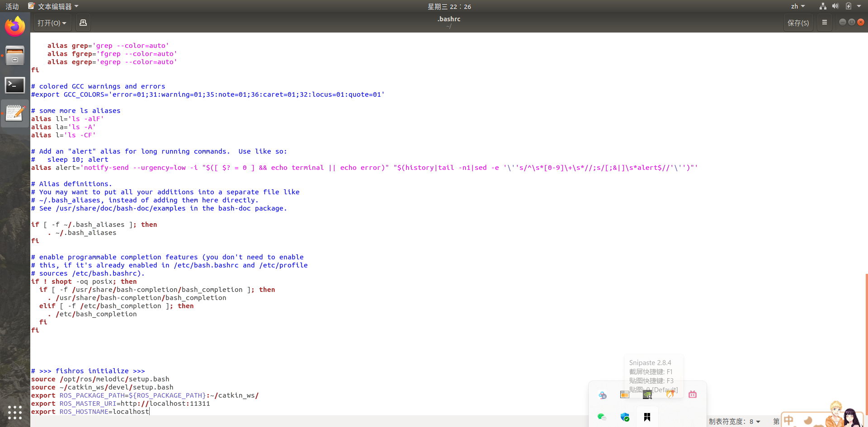The image size is (868, 427).
Task: Click the volume icon in the top bar
Action: click(835, 6)
